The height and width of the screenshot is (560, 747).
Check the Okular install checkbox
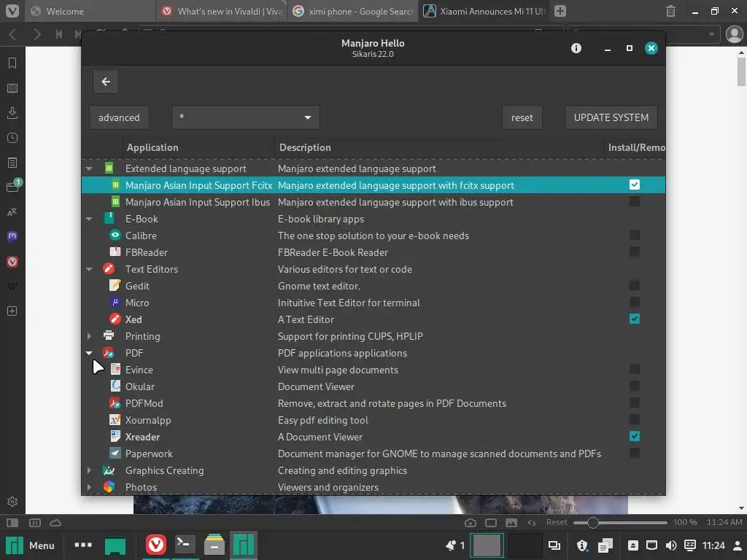pos(634,386)
